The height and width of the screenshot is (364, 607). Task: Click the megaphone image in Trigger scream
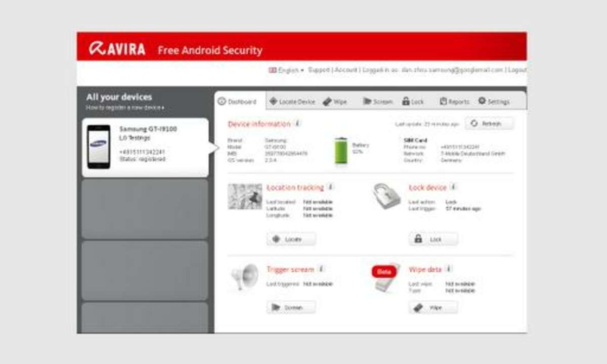(x=244, y=277)
